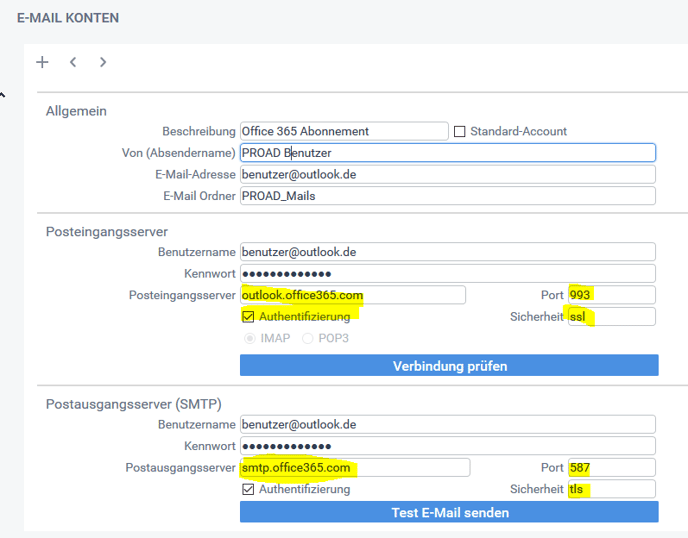Click the Postausgangsserver field smtp.office365.com
This screenshot has height=538, width=688.
(x=354, y=468)
